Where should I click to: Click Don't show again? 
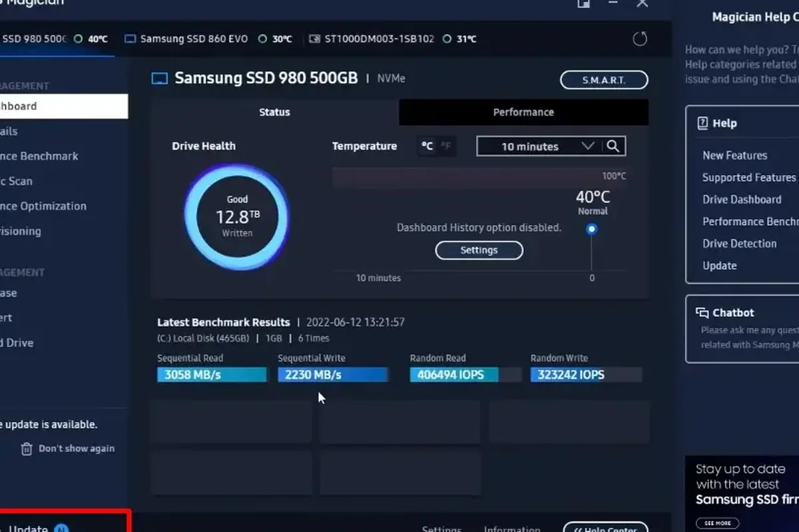(76, 449)
